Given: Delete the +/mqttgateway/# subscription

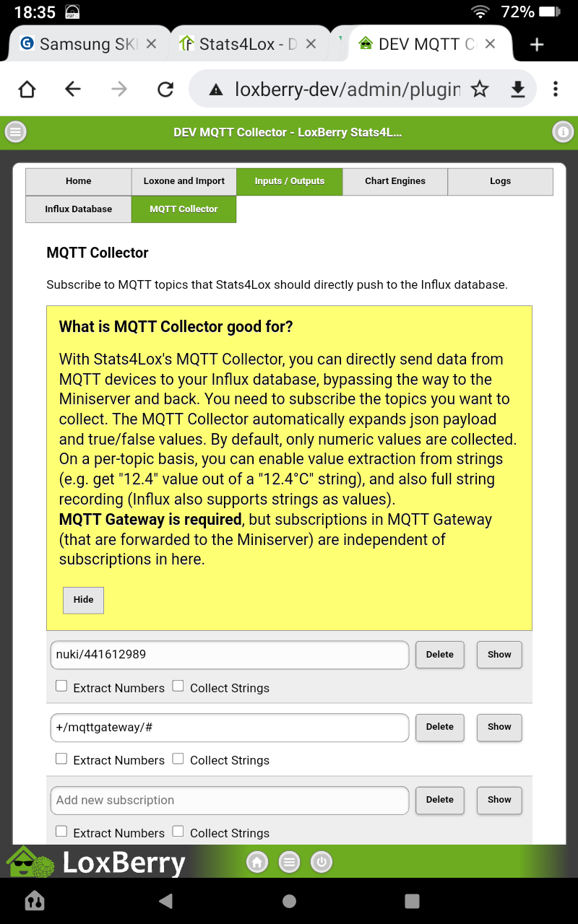Looking at the screenshot, I should tap(439, 727).
